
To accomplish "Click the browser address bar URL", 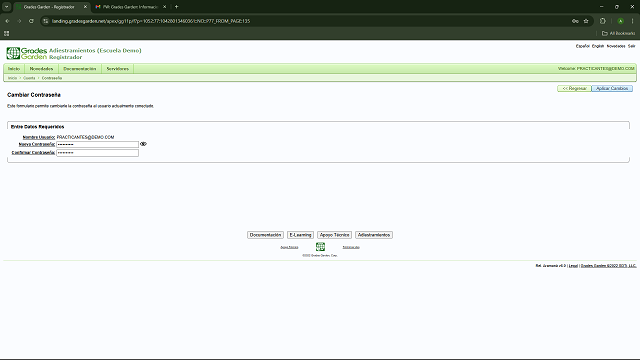I will (151, 21).
